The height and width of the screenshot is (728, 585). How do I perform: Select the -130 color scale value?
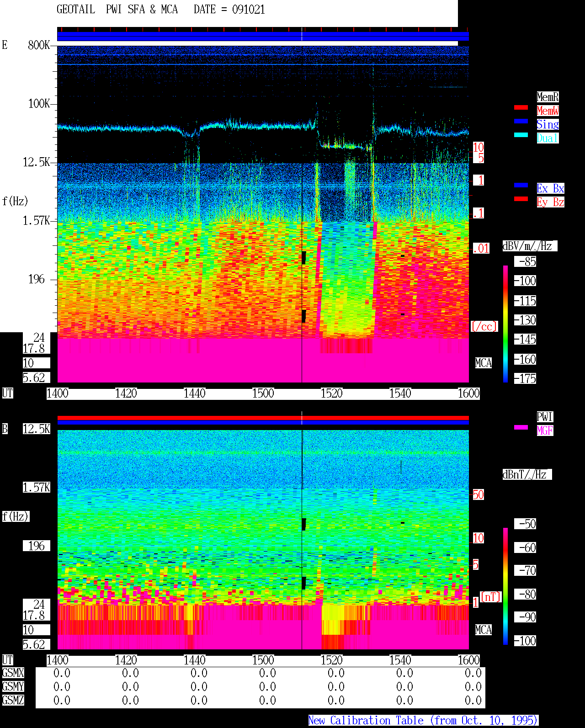[x=526, y=320]
